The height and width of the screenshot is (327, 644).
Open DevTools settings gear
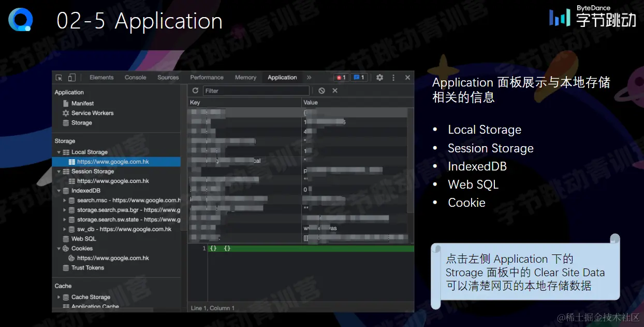(379, 77)
